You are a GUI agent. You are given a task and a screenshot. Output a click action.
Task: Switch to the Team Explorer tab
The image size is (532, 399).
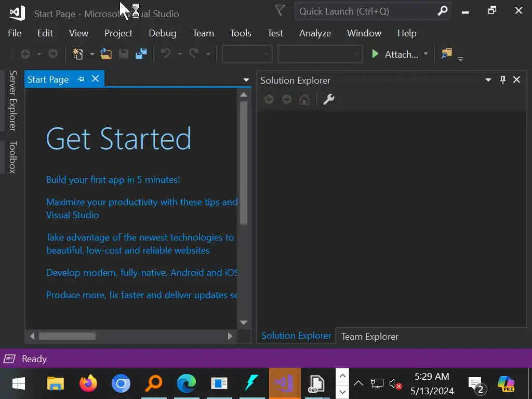370,337
